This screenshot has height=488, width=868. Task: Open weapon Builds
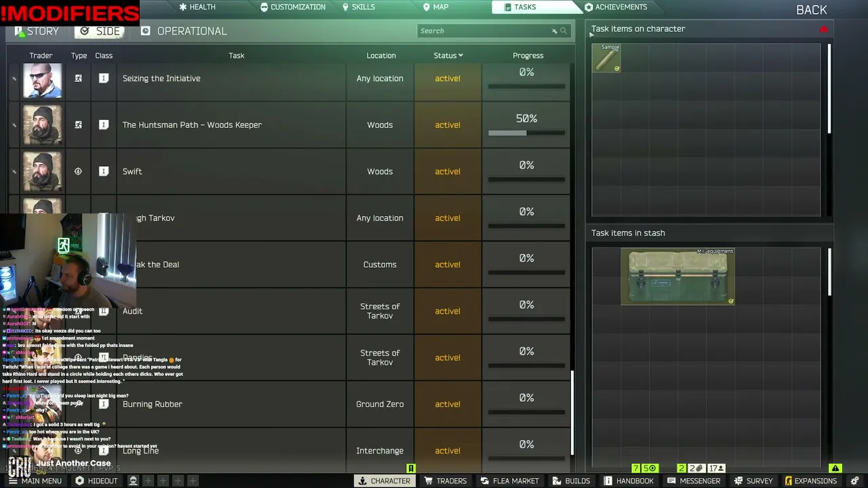tap(572, 481)
